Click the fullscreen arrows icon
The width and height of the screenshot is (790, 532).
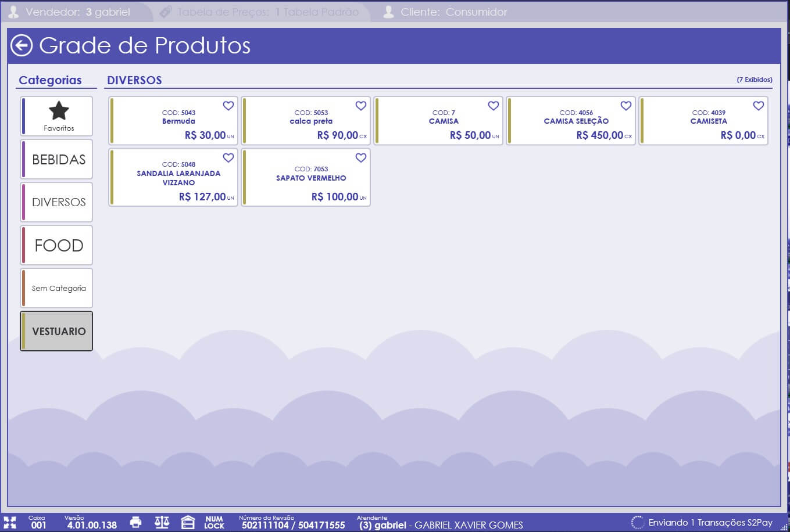pos(10,523)
